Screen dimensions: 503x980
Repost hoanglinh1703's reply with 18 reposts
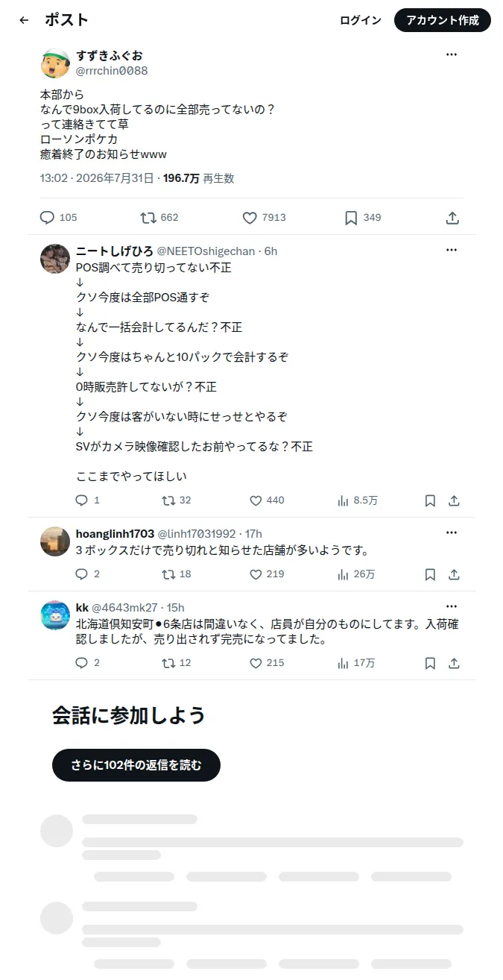[177, 574]
